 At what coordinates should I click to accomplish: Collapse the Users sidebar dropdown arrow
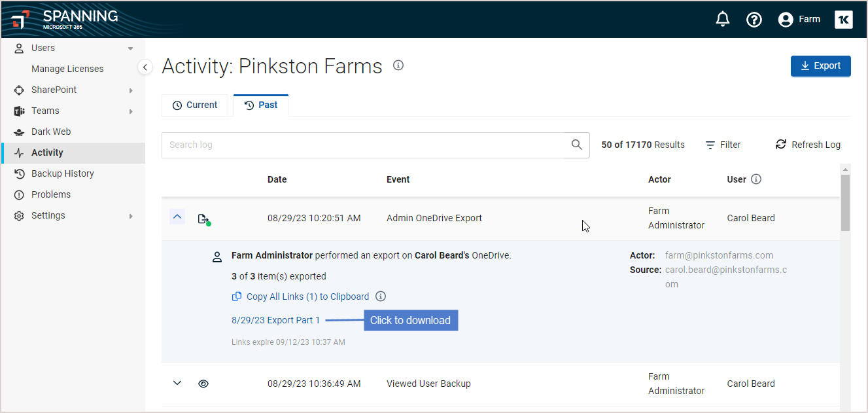pyautogui.click(x=130, y=48)
